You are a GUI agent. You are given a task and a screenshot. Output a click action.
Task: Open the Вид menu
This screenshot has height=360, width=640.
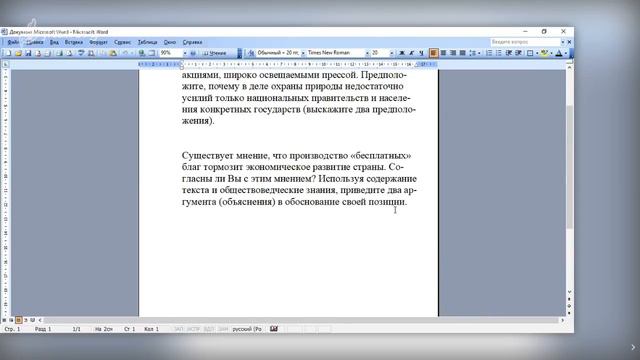(54, 42)
